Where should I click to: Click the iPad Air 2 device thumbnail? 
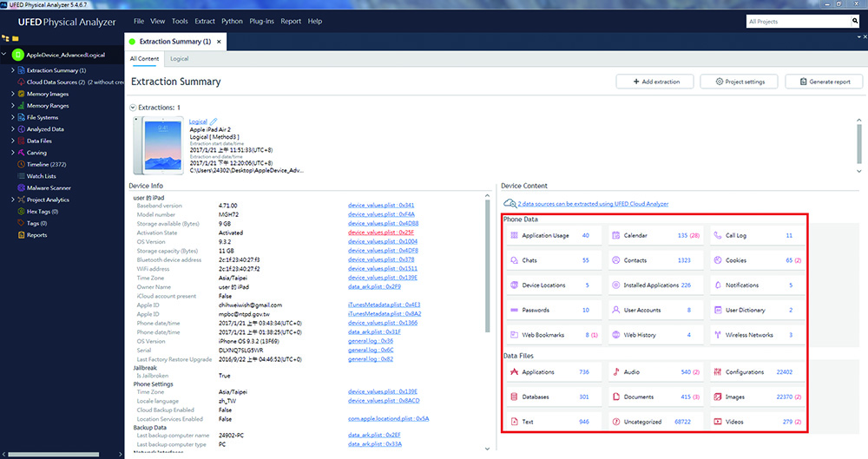158,146
